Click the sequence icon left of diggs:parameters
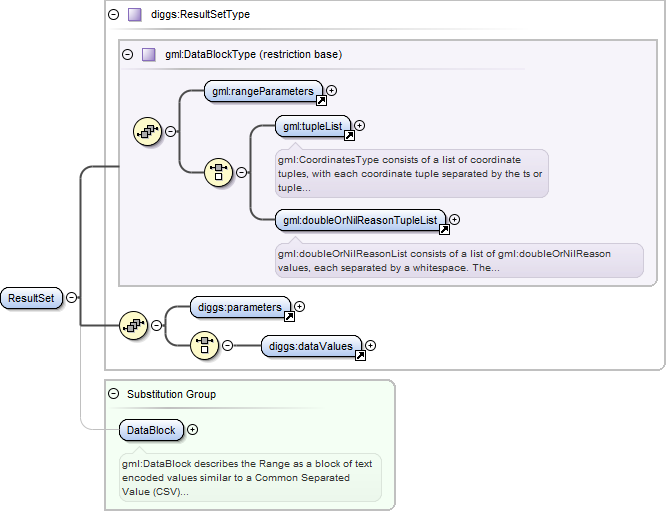667x512 pixels. (x=134, y=324)
